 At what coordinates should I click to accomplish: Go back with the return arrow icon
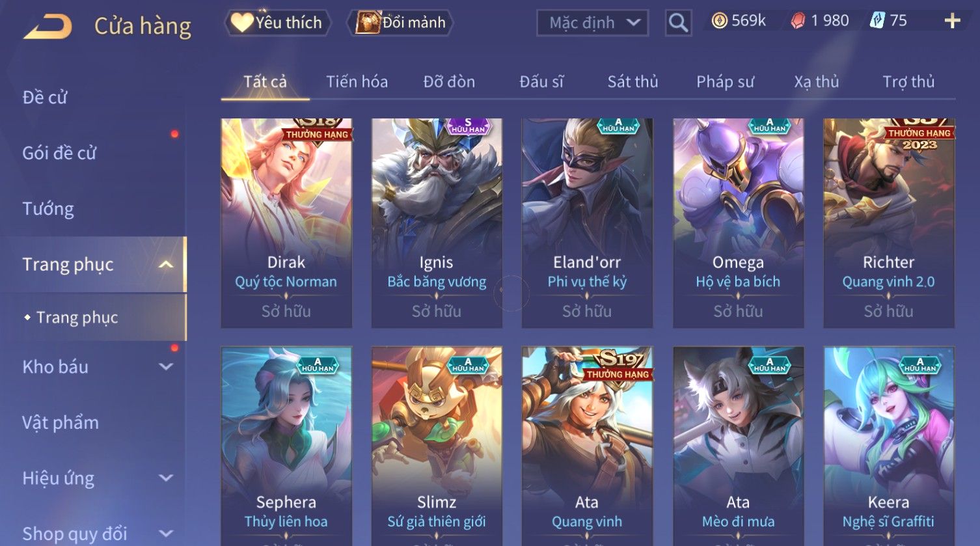pos(48,27)
